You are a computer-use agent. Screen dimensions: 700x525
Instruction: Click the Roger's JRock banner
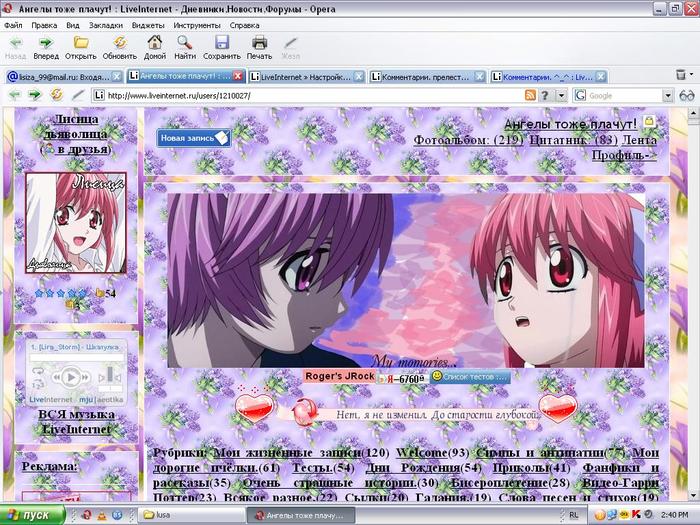(339, 376)
